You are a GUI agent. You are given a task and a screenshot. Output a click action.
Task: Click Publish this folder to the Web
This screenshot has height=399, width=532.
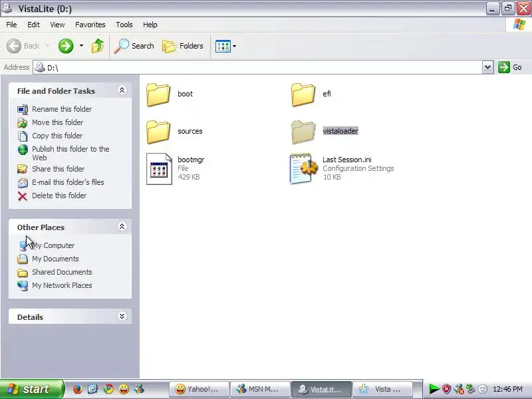[70, 153]
